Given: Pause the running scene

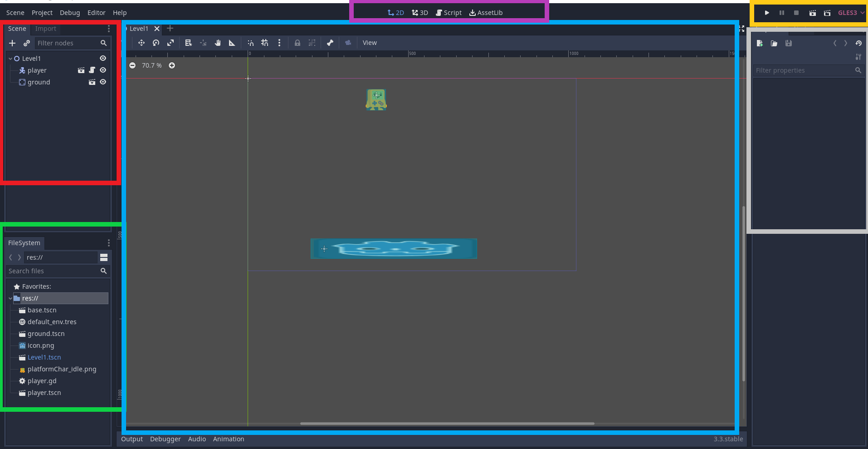Looking at the screenshot, I should click(x=782, y=13).
